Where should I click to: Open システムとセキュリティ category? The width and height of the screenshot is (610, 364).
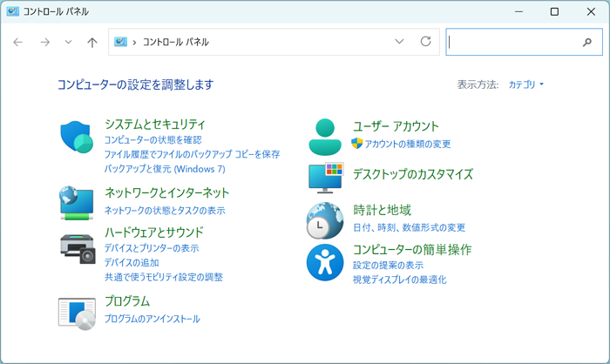pos(155,125)
